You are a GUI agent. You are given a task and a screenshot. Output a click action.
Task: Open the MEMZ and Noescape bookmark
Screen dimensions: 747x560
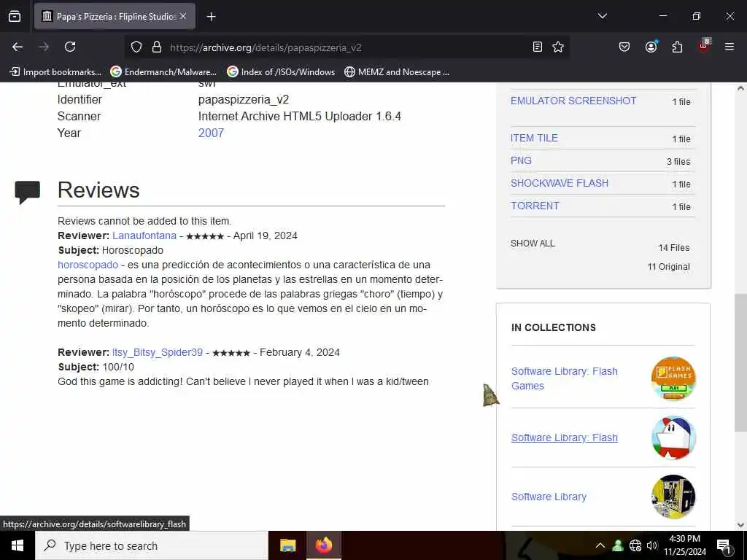(x=397, y=72)
